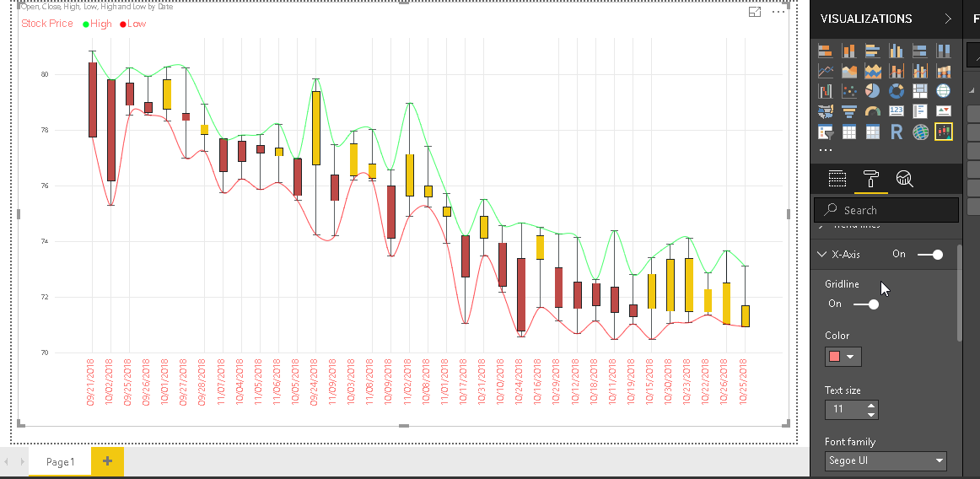Open the Page1 report tab
This screenshot has width=980, height=479.
[61, 461]
